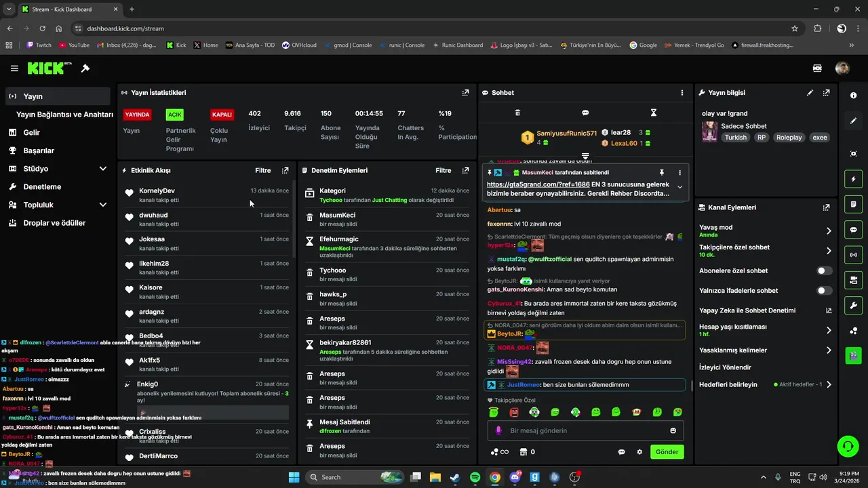Toggle Yalnızca ifadelerle sohbet switch

[x=825, y=291]
